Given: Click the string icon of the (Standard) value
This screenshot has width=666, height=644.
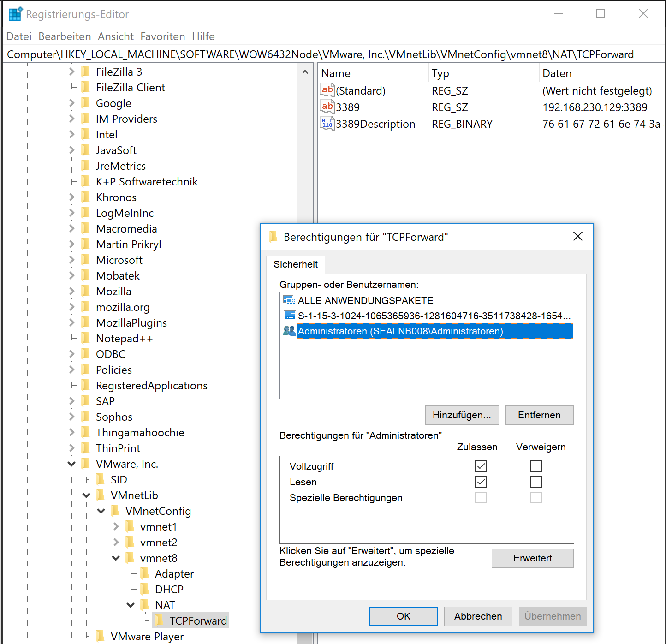Looking at the screenshot, I should click(x=327, y=90).
